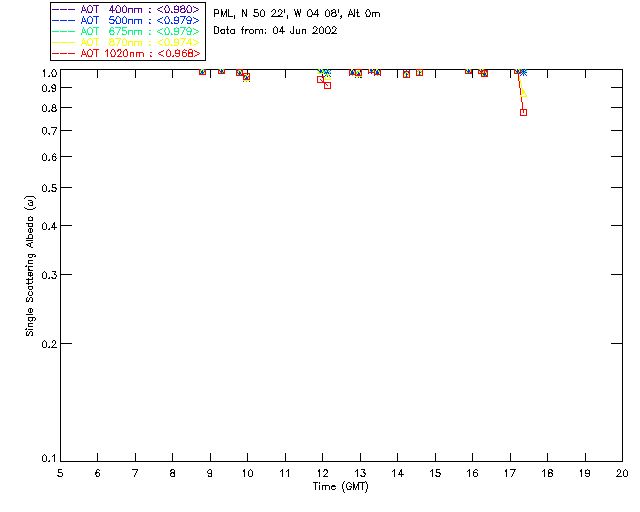The width and height of the screenshot is (640, 512).
Task: Click the x-axis label 15
Action: [435, 473]
